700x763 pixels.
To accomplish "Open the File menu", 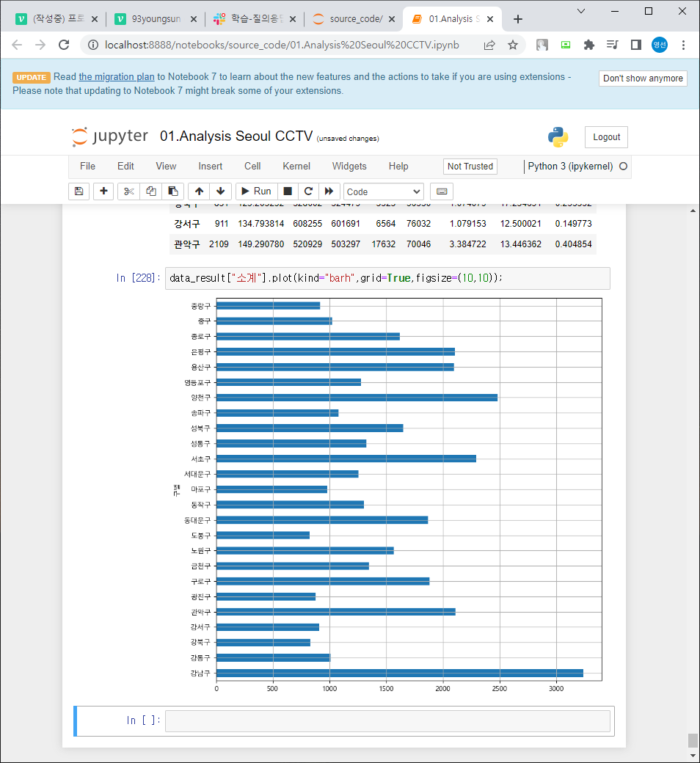I will point(87,167).
